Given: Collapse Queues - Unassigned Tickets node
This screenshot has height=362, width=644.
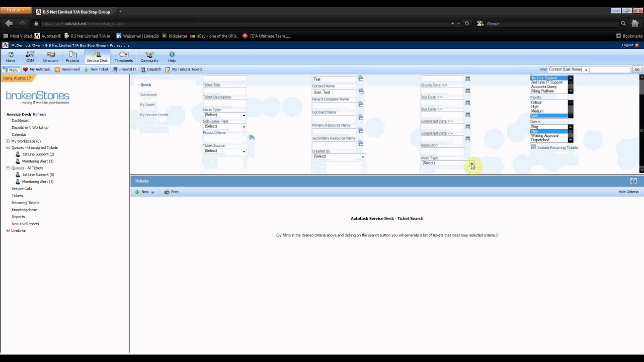Looking at the screenshot, I should [x=8, y=148].
